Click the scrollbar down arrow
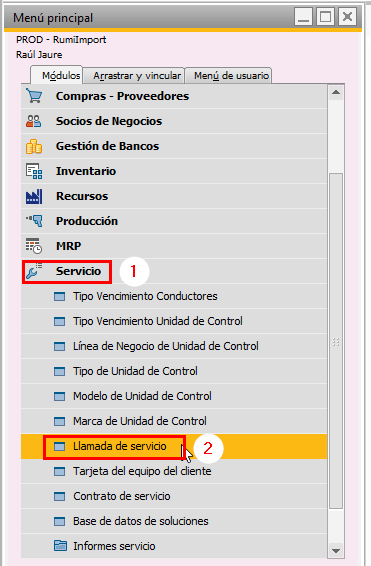The height and width of the screenshot is (566, 371). click(x=336, y=550)
